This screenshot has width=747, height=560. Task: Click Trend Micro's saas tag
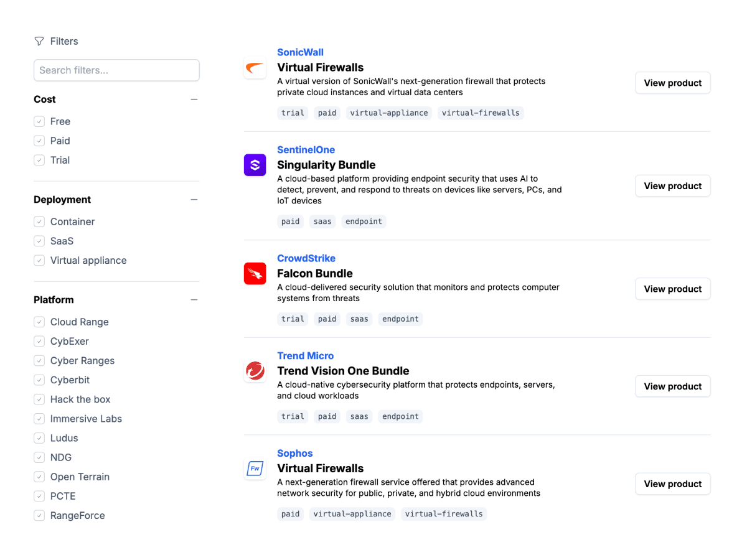tap(359, 416)
